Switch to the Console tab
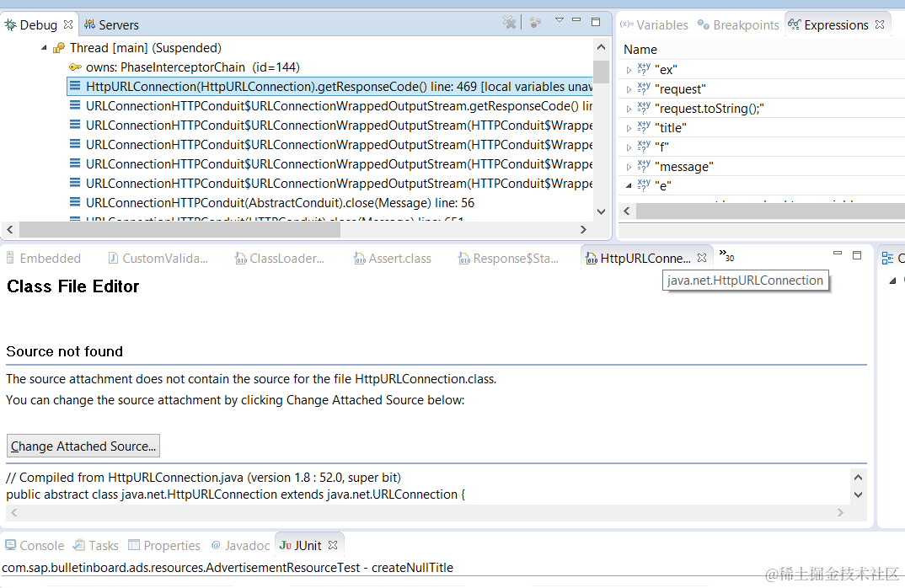Viewport: 905px width, 588px height. pyautogui.click(x=35, y=545)
